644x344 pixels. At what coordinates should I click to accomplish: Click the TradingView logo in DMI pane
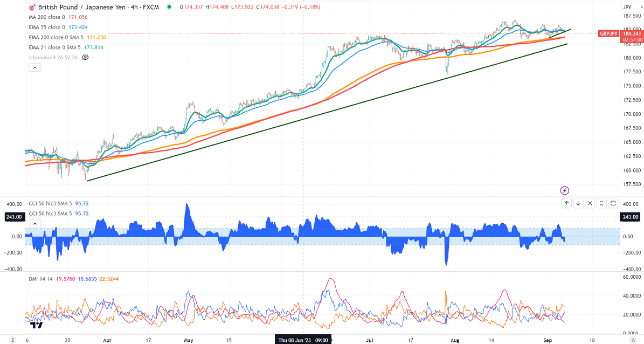pos(37,325)
